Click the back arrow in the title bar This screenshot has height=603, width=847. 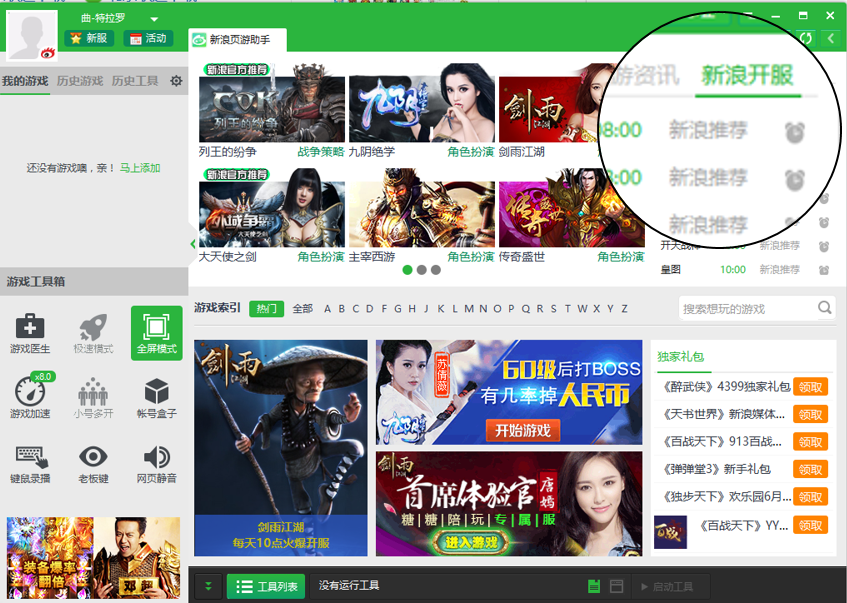click(x=831, y=38)
